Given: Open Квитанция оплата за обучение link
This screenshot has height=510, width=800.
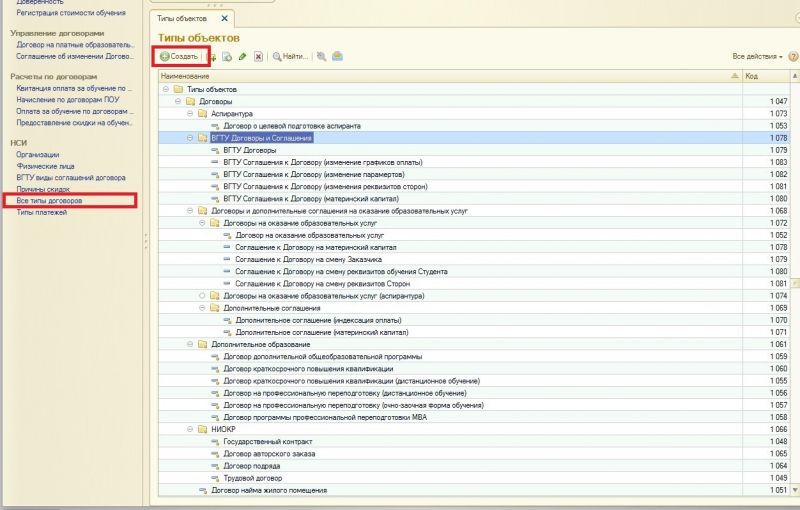Looking at the screenshot, I should click(74, 88).
